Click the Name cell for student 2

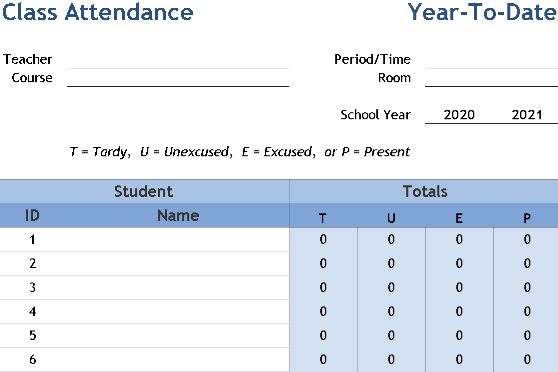(x=177, y=263)
